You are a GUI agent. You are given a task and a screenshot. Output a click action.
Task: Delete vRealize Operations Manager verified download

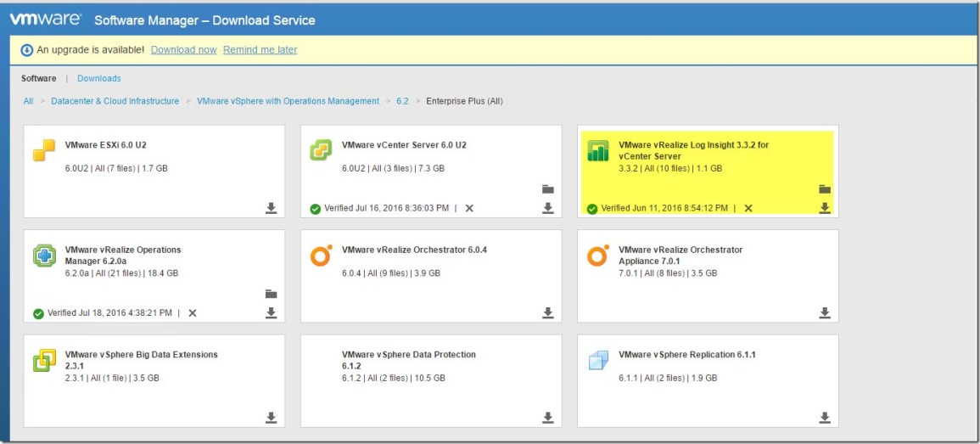[193, 313]
